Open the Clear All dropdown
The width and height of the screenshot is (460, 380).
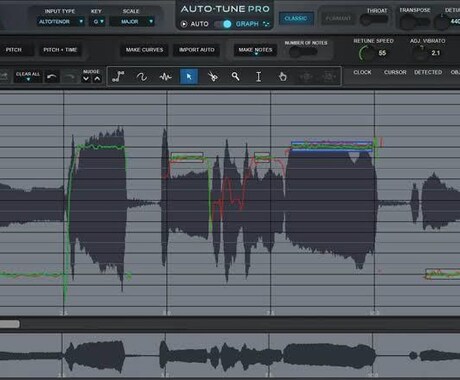28,76
